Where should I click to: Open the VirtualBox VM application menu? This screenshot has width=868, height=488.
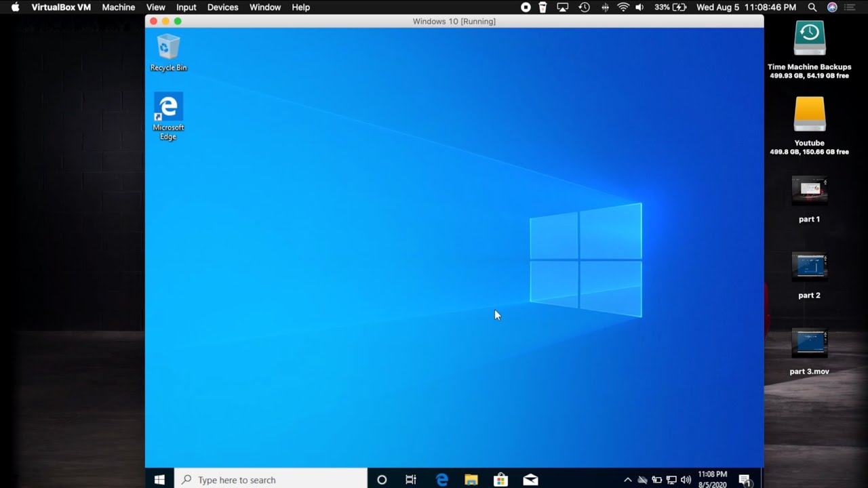coord(61,7)
